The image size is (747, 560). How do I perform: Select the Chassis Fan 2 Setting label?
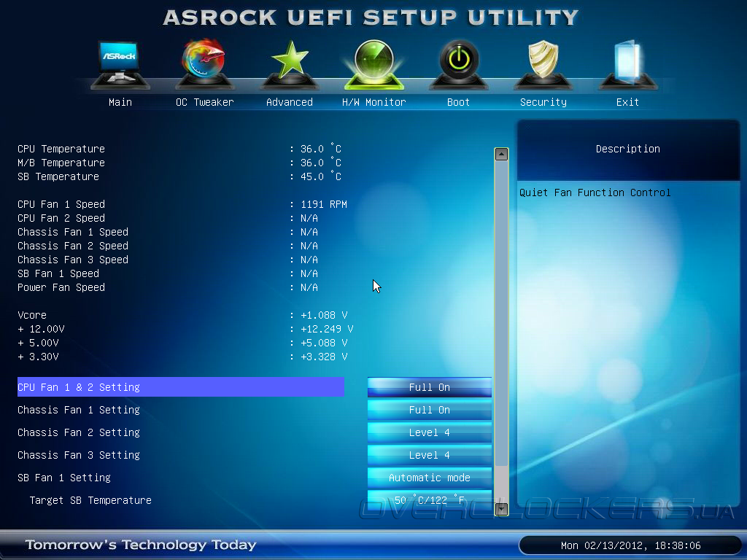click(x=79, y=432)
